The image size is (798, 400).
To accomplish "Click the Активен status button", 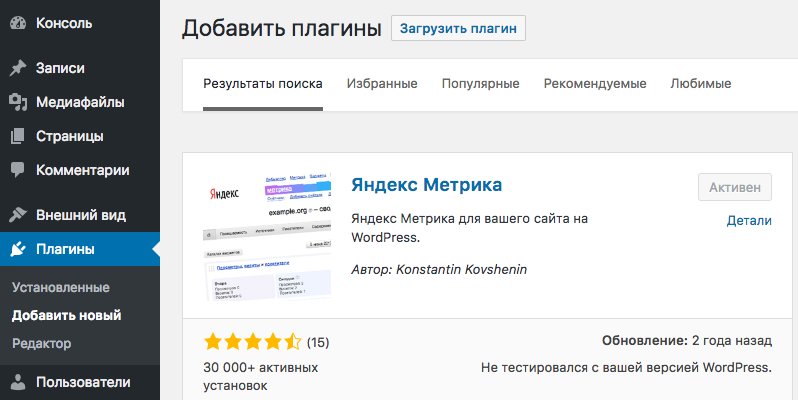I will point(735,187).
